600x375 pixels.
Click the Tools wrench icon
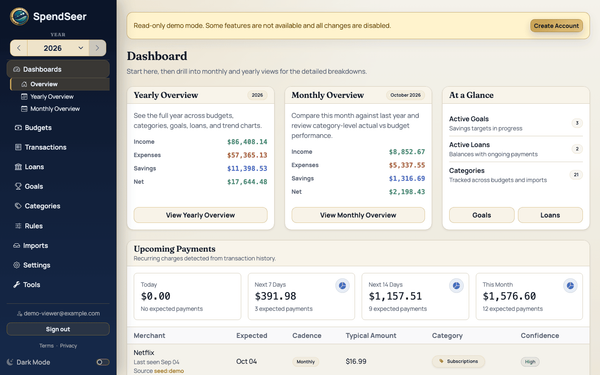pyautogui.click(x=16, y=285)
